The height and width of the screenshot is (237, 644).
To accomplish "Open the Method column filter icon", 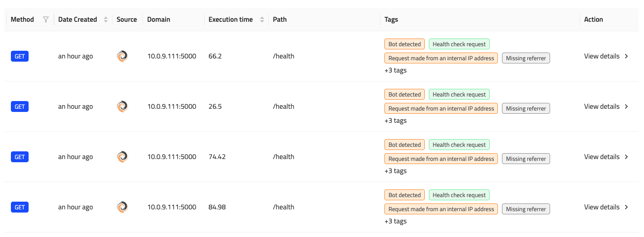I will click(x=45, y=19).
